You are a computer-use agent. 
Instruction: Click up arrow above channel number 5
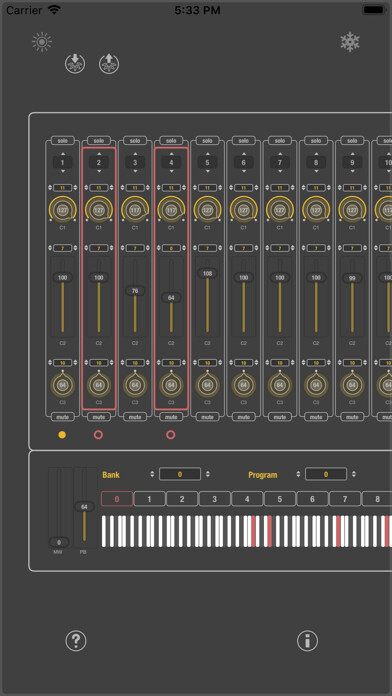[207, 154]
